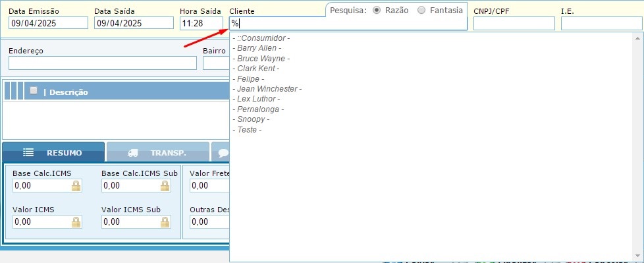Switch to the TRANSP. tab
This screenshot has width=644, height=263.
tap(158, 152)
